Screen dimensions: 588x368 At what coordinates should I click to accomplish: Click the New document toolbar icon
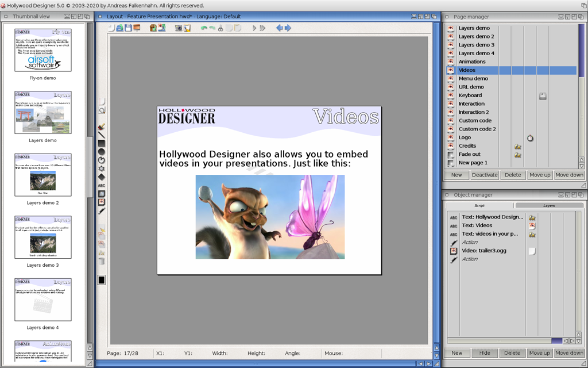(111, 28)
